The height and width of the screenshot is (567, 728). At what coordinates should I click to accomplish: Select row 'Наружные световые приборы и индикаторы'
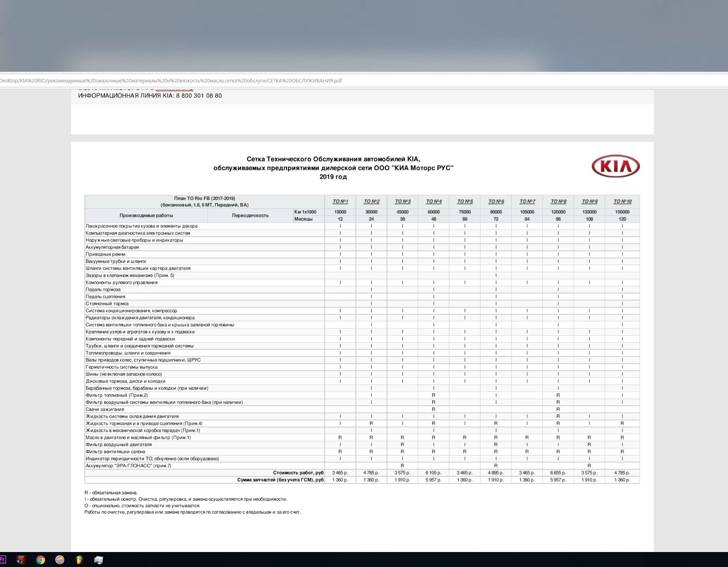click(x=362, y=240)
